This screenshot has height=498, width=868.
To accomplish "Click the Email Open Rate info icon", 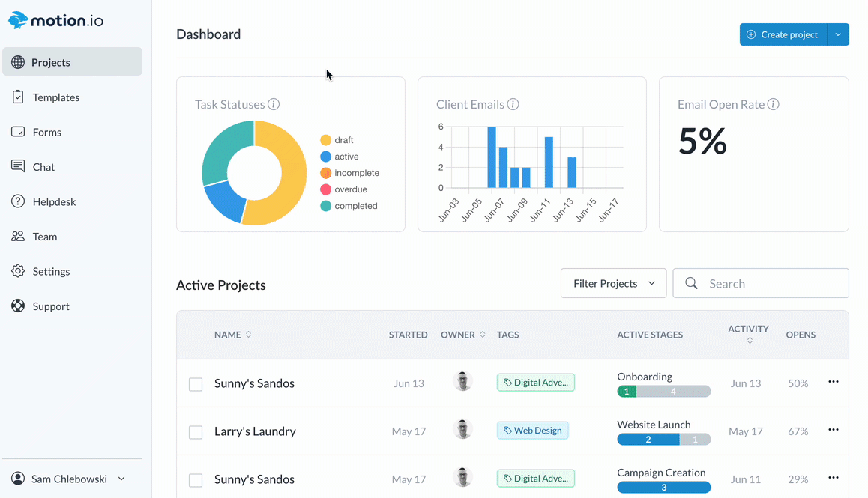I will [773, 104].
